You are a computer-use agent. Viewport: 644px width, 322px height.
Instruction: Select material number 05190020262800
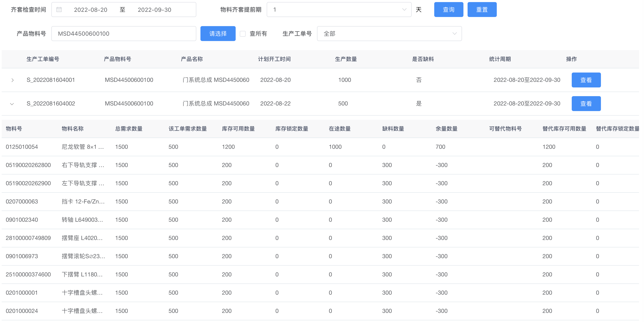click(28, 165)
